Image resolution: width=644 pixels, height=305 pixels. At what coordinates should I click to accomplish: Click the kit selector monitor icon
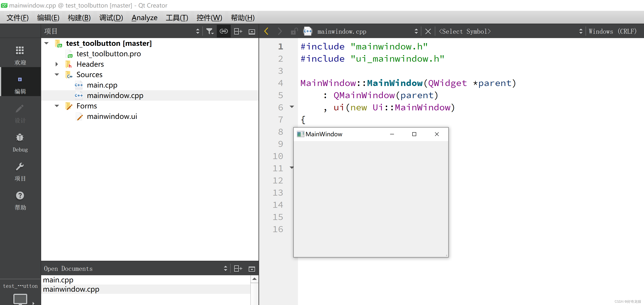point(20,299)
